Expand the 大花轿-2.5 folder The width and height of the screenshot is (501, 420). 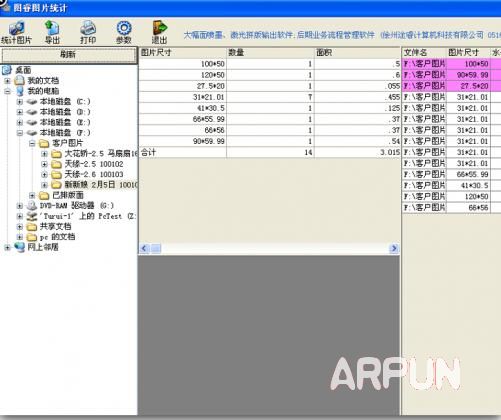point(44,154)
